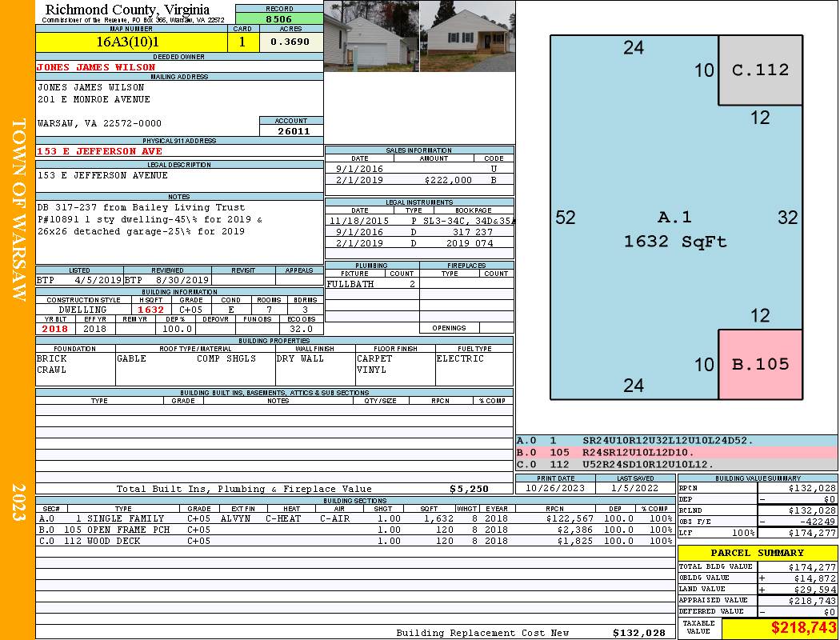Image resolution: width=840 pixels, height=640 pixels.
Task: Click roof type GABLE
Action: [132, 358]
